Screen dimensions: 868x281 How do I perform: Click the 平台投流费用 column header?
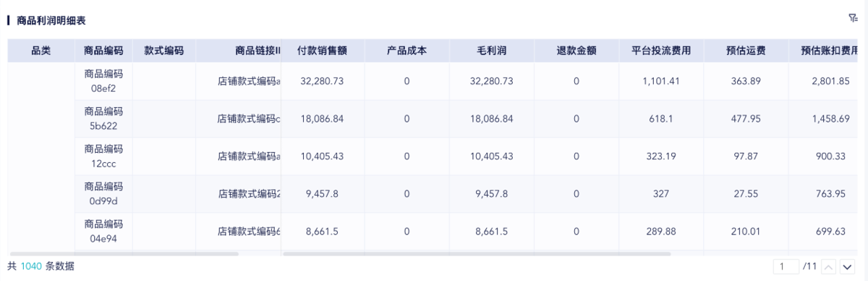(661, 51)
